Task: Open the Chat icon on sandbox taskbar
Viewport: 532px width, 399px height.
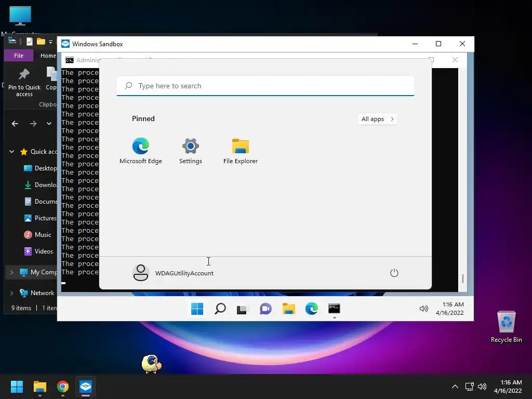Action: 265,309
